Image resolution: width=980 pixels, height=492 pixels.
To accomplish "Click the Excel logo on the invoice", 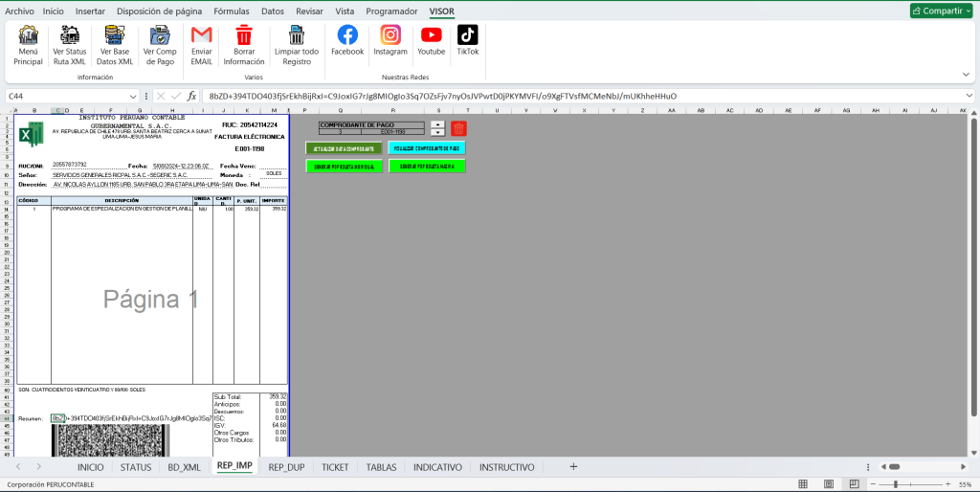I will pyautogui.click(x=31, y=134).
